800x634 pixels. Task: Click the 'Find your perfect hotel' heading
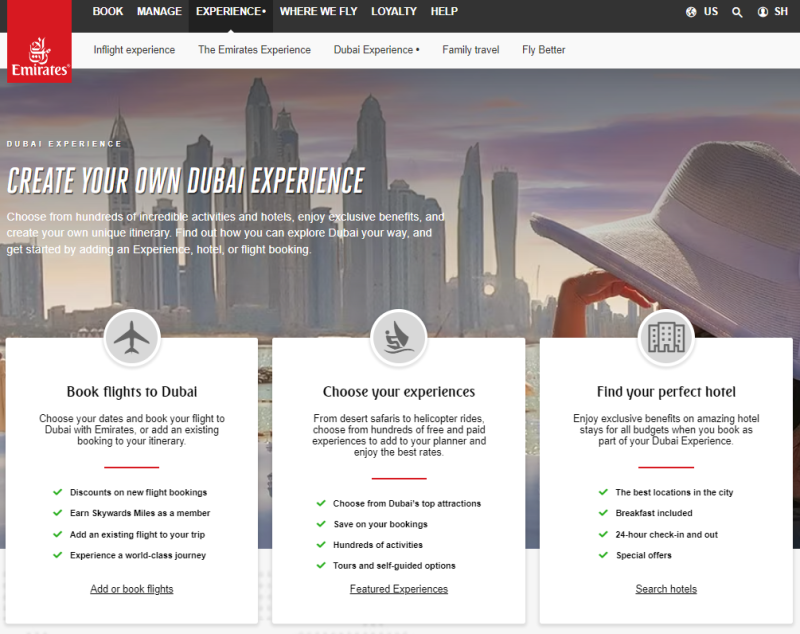point(666,392)
